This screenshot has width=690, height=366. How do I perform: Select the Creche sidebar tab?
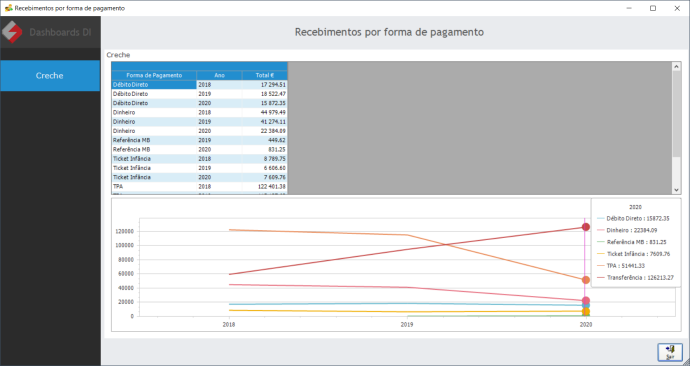pyautogui.click(x=50, y=76)
